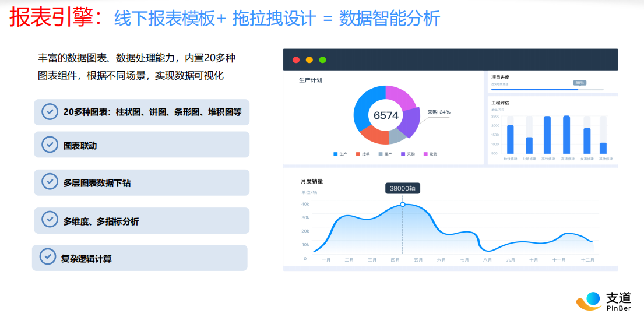The width and height of the screenshot is (644, 317).
Task: Click the PinBer logo icon
Action: coord(589,301)
